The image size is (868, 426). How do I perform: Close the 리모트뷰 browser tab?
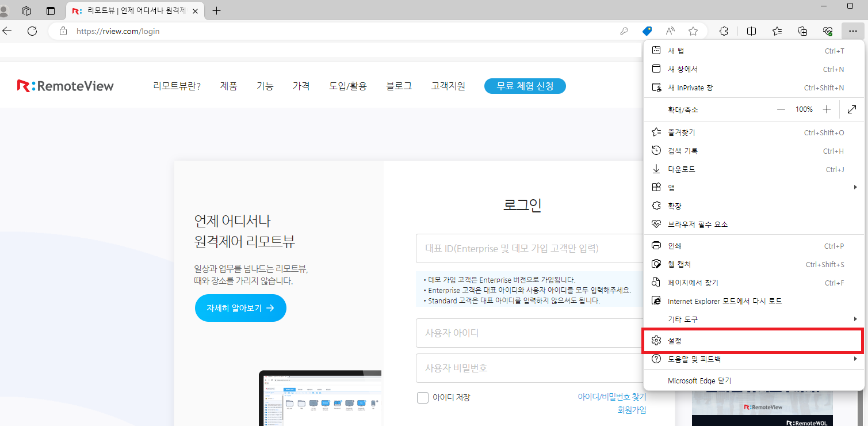coord(195,10)
